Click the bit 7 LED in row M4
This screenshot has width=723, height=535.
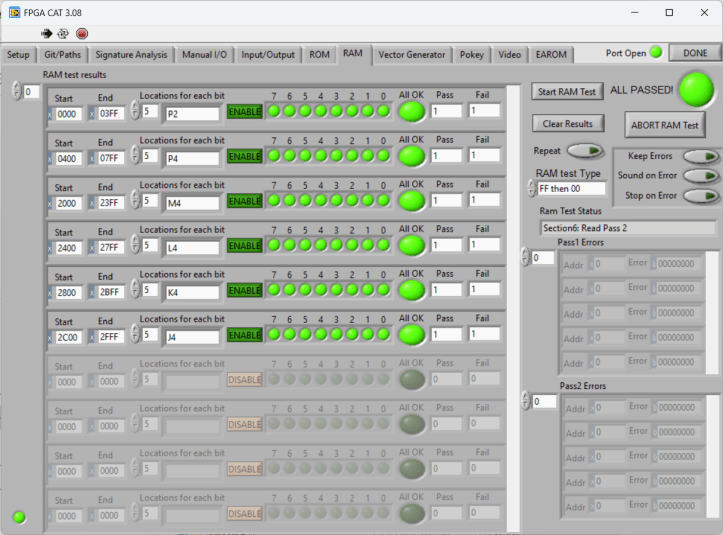[274, 200]
